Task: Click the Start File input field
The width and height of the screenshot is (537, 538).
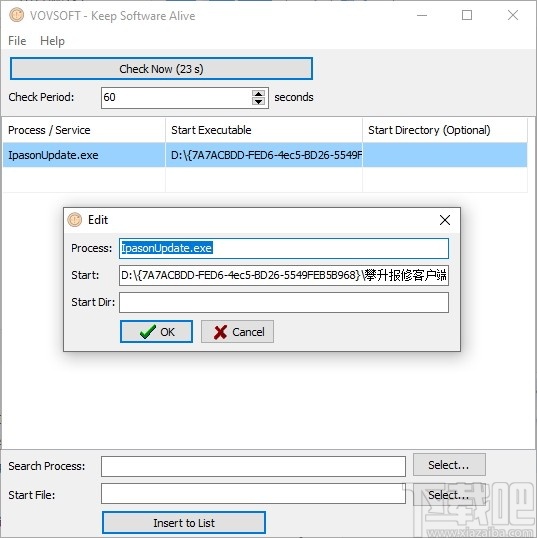Action: point(253,493)
